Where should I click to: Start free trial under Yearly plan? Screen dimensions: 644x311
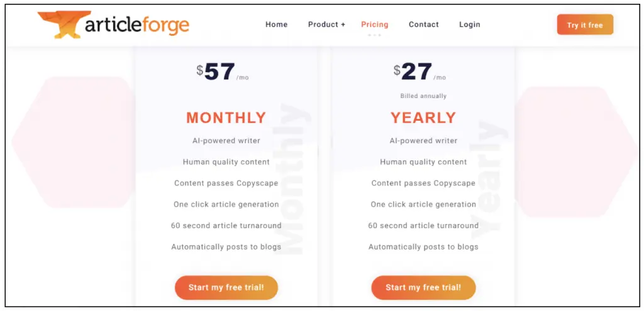(x=423, y=287)
